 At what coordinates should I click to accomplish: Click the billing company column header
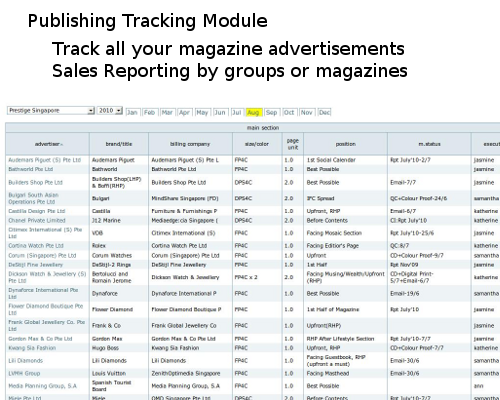(190, 144)
